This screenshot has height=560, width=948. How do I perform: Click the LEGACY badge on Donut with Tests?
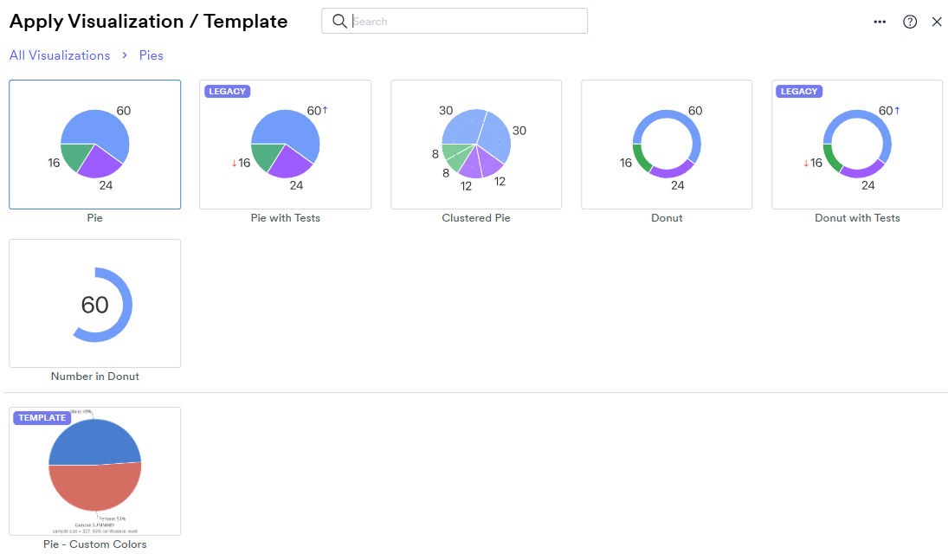tap(799, 92)
